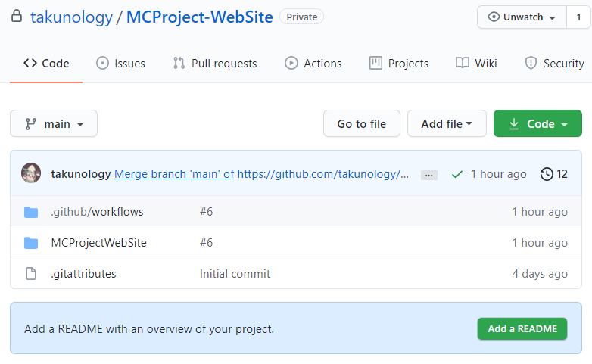
Task: Click the .gitattributes file icon
Action: tap(31, 274)
